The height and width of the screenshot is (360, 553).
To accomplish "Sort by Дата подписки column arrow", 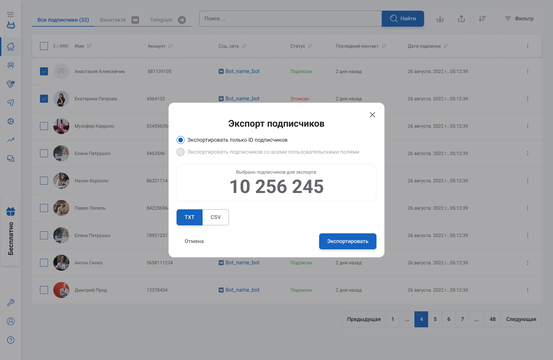I will [446, 46].
